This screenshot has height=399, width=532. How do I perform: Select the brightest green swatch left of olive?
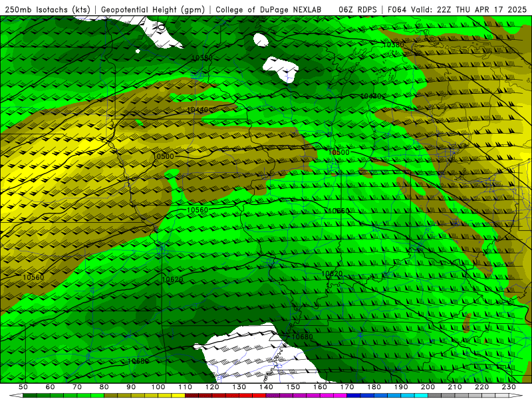point(97,395)
